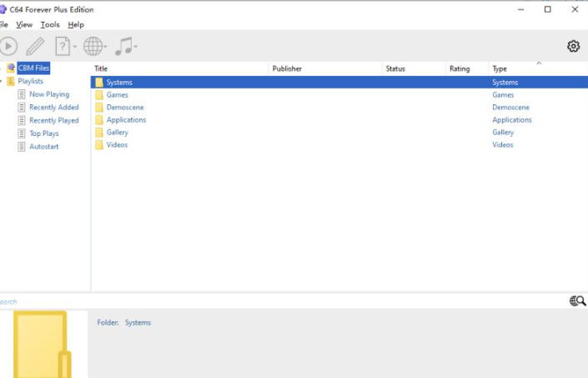Screen dimensions: 588x378
Task: Open dropdown arrow next to music note
Action: (x=136, y=48)
